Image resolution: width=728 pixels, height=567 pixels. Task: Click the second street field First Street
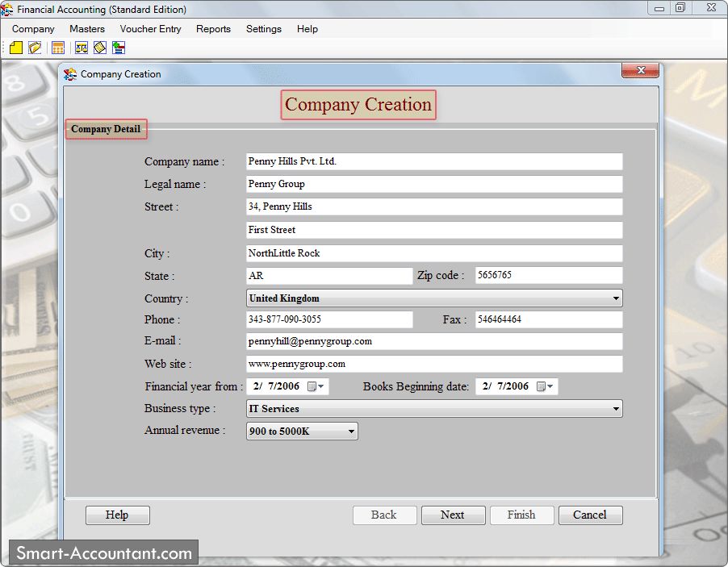434,230
